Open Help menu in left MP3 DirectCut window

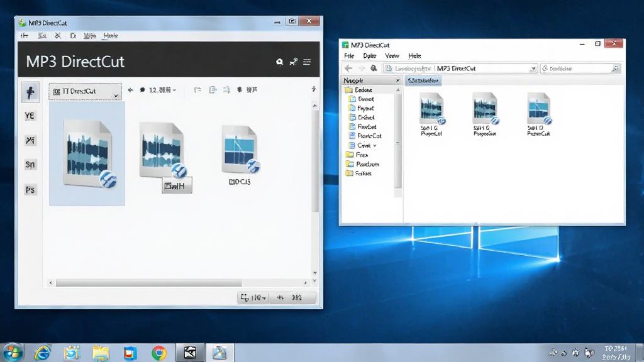(111, 36)
